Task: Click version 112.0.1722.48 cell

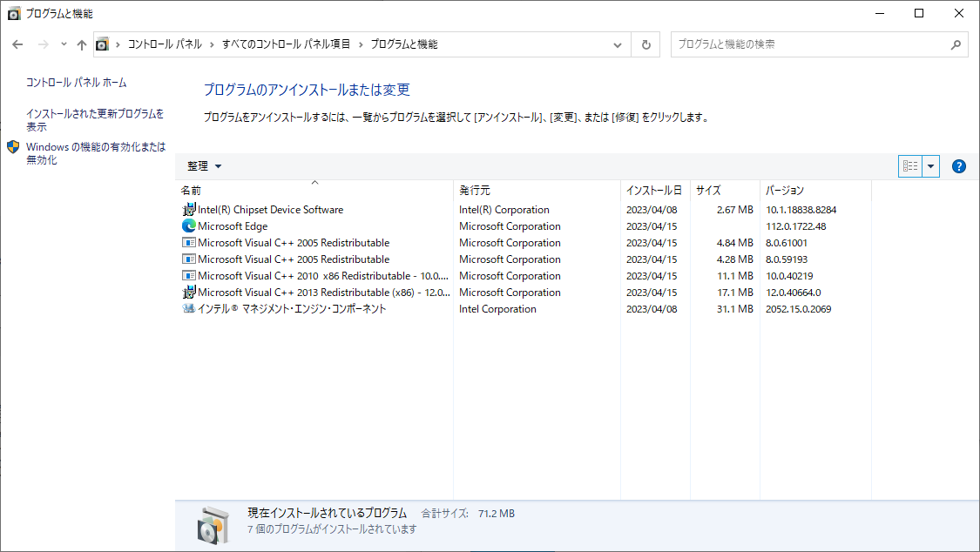Action: [x=795, y=226]
